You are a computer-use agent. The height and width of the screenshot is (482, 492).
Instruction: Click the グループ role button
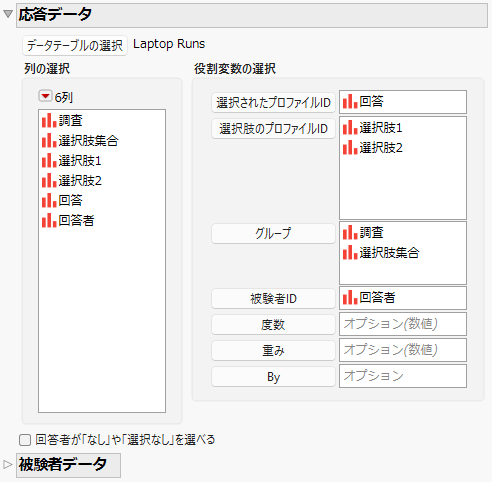[273, 233]
